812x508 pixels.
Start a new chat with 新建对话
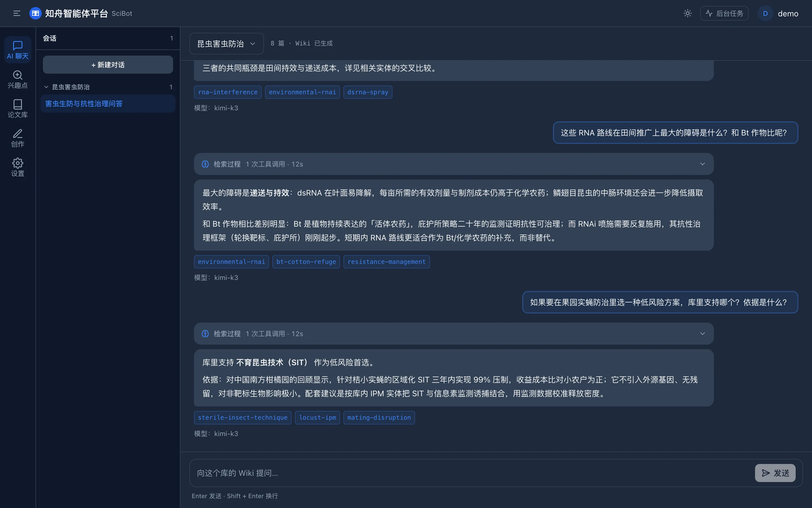(x=108, y=65)
